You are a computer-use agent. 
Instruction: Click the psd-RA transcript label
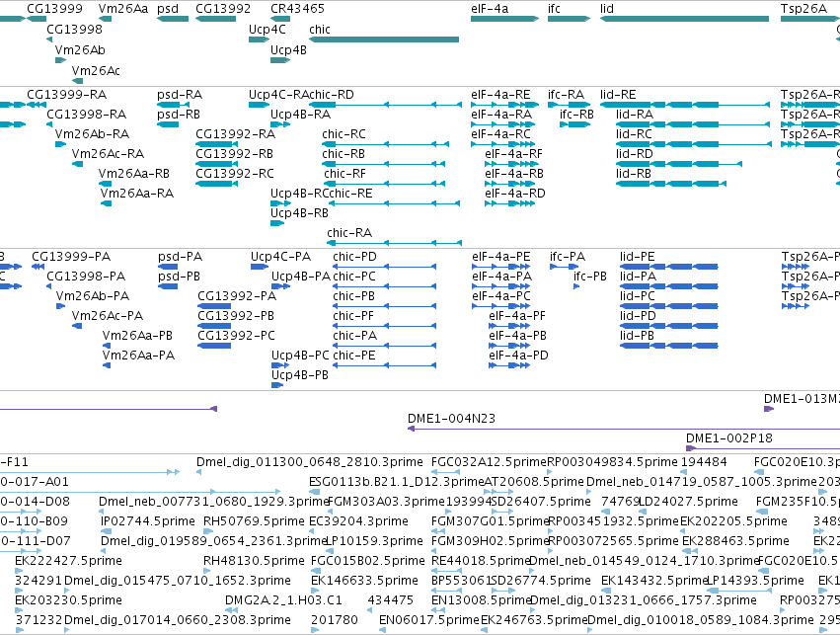coord(180,95)
